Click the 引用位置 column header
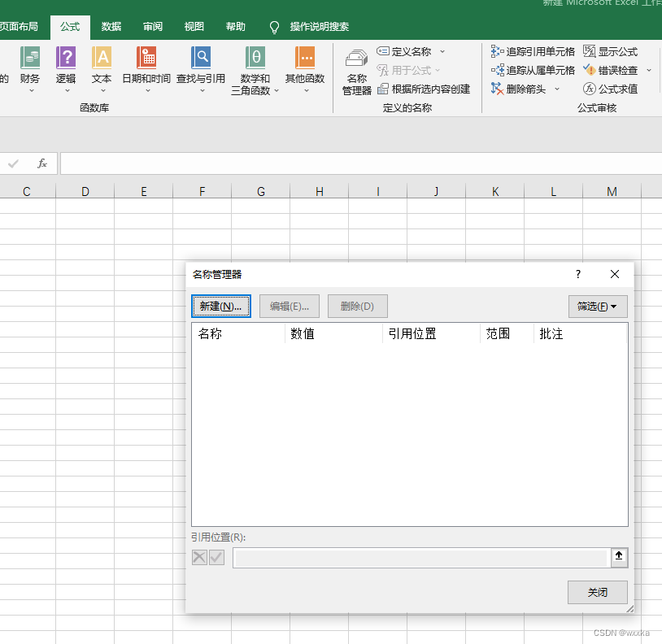 [431, 334]
